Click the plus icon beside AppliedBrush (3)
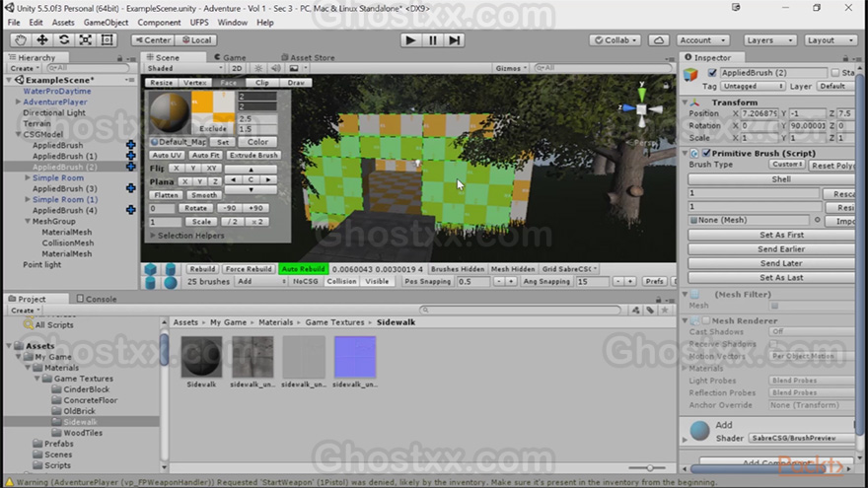The width and height of the screenshot is (868, 488). (130, 188)
